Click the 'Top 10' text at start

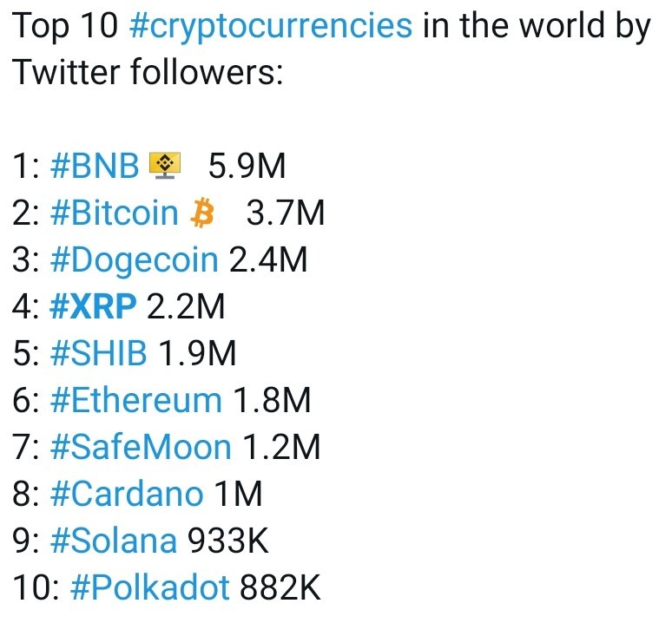[65, 27]
